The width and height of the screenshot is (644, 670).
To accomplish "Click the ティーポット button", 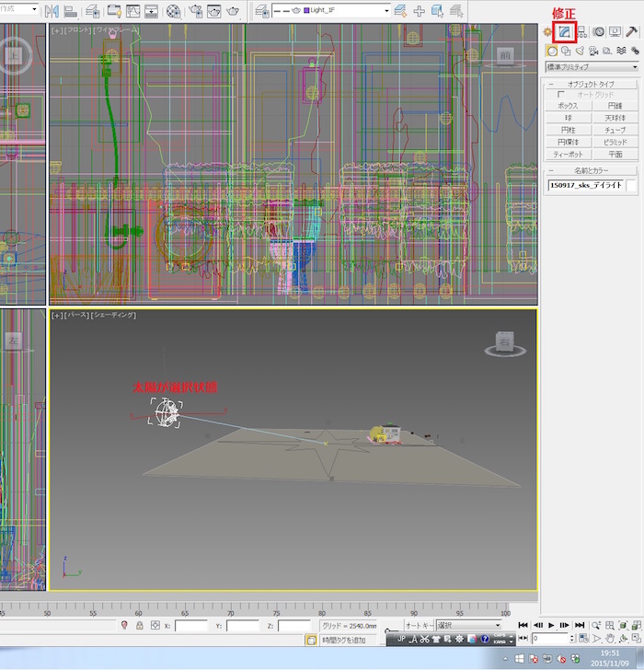I will [x=568, y=155].
